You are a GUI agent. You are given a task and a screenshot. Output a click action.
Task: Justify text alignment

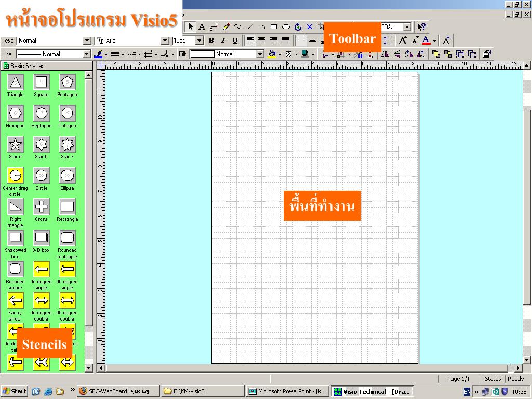coord(286,41)
